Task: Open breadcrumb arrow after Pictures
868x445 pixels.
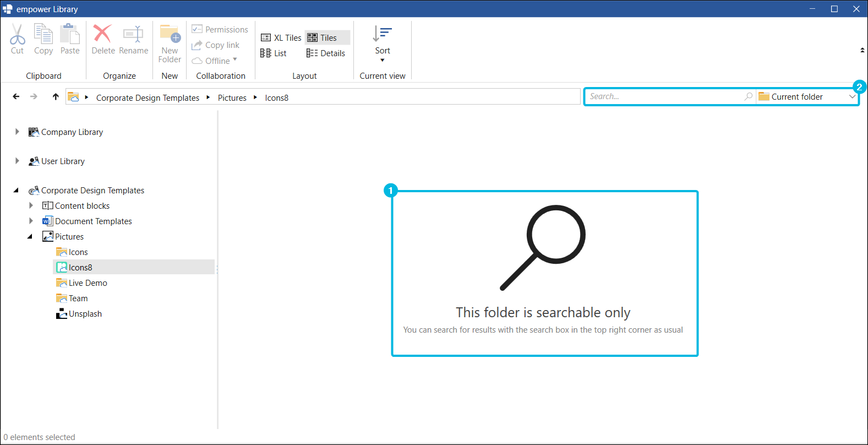Action: coord(255,97)
